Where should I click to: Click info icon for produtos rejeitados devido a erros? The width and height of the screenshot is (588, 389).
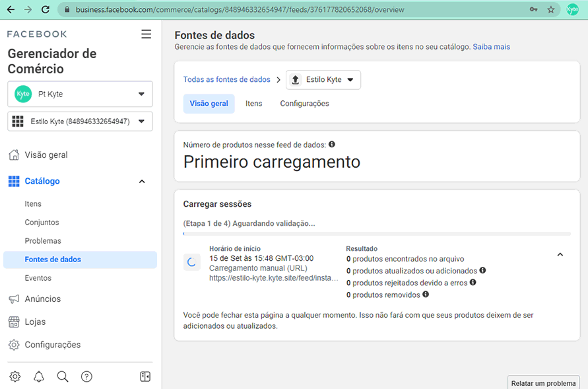pyautogui.click(x=473, y=282)
